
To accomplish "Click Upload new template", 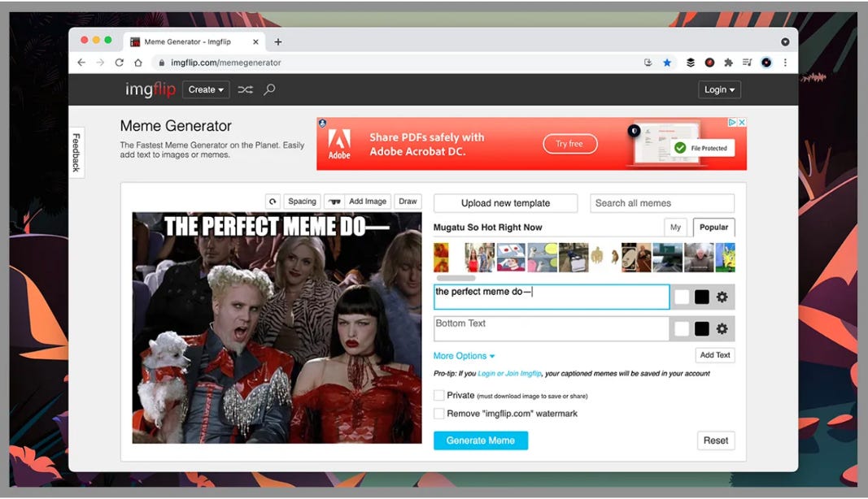I will pyautogui.click(x=505, y=203).
